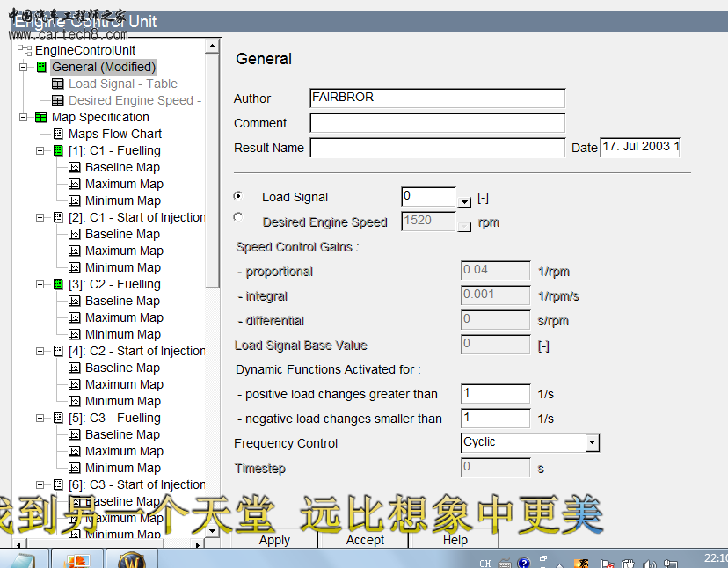Click the CH language indicator in tray
Viewport: 728px width, 568px height.
click(484, 564)
